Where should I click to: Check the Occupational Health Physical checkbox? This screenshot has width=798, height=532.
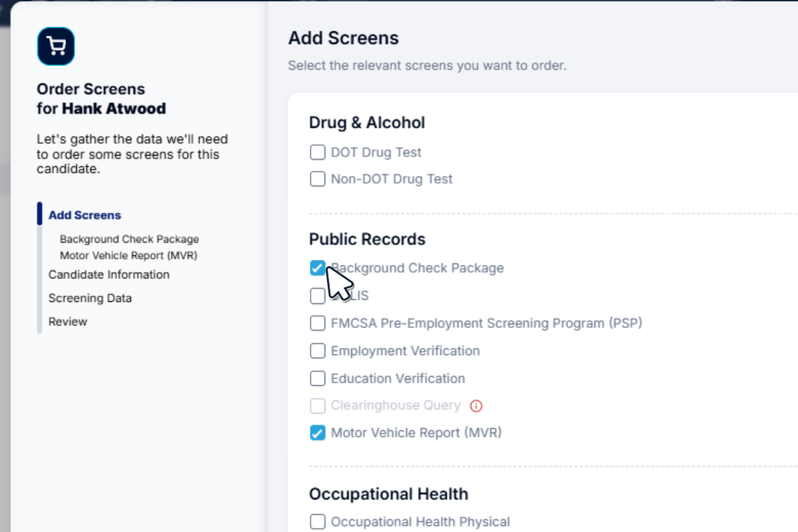tap(318, 522)
